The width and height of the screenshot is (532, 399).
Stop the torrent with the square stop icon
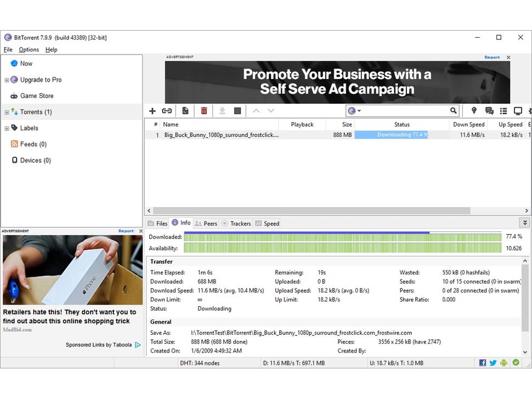(x=237, y=111)
